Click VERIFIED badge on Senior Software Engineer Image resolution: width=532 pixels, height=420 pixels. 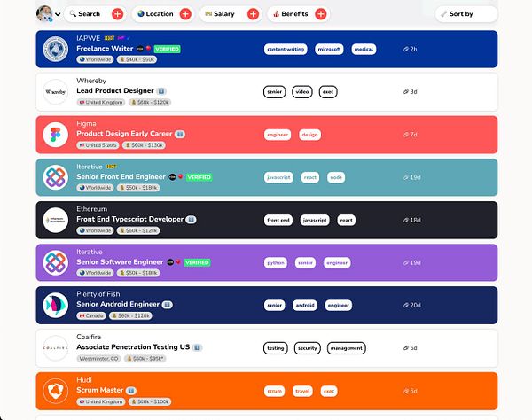click(197, 262)
